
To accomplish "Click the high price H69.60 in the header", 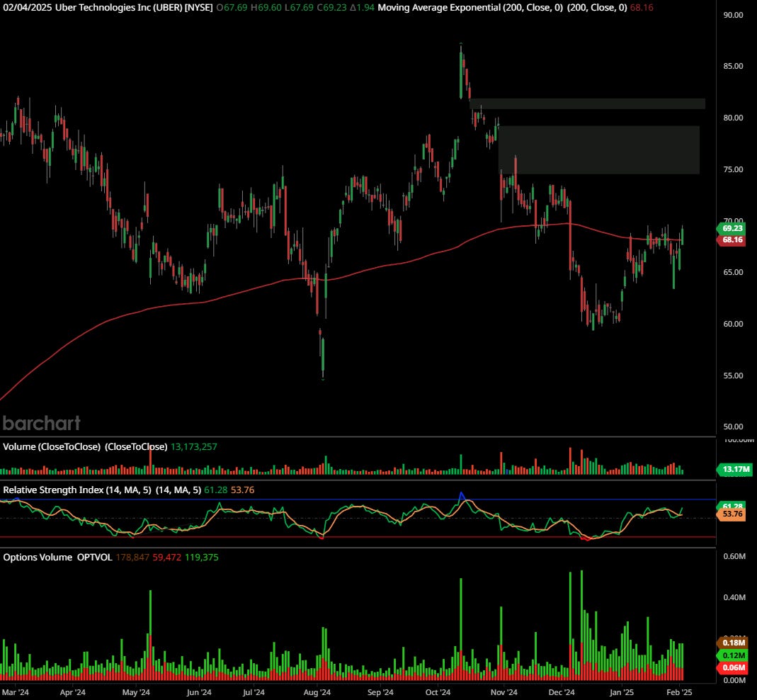I will coord(266,8).
